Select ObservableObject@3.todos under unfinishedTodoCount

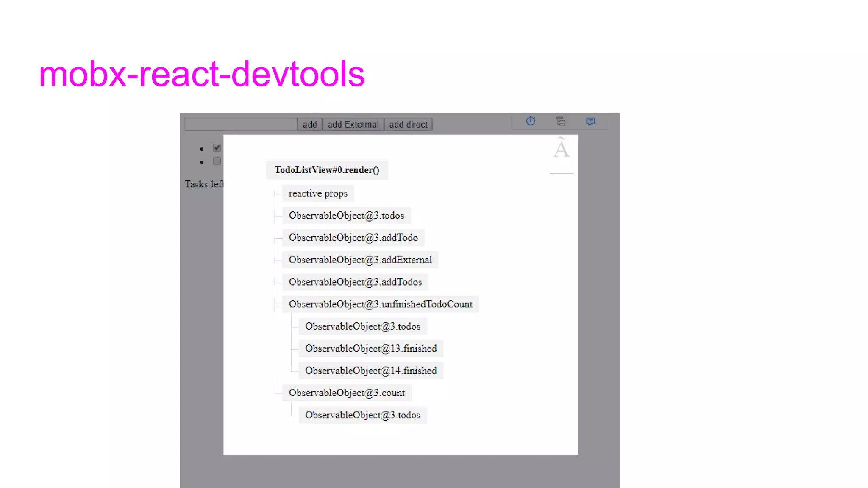(x=362, y=326)
